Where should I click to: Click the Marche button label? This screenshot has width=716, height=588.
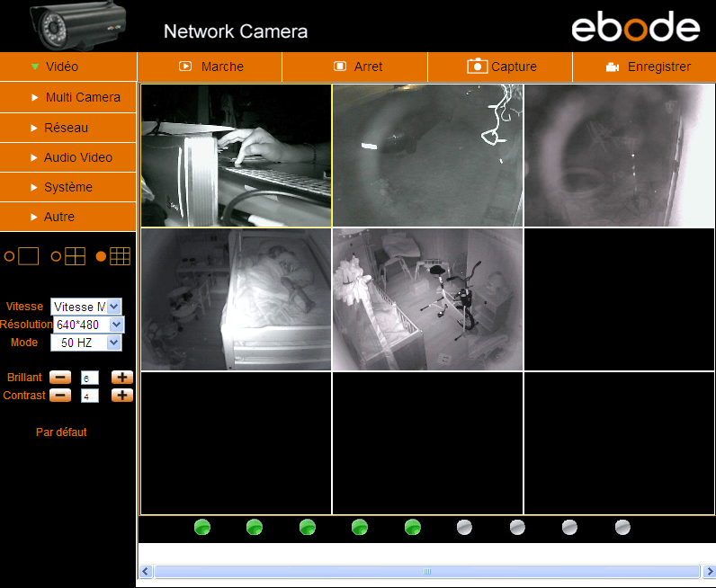pyautogui.click(x=222, y=67)
